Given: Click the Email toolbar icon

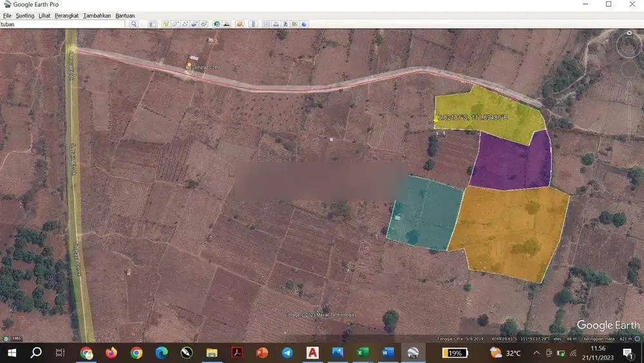Looking at the screenshot, I should [267, 24].
